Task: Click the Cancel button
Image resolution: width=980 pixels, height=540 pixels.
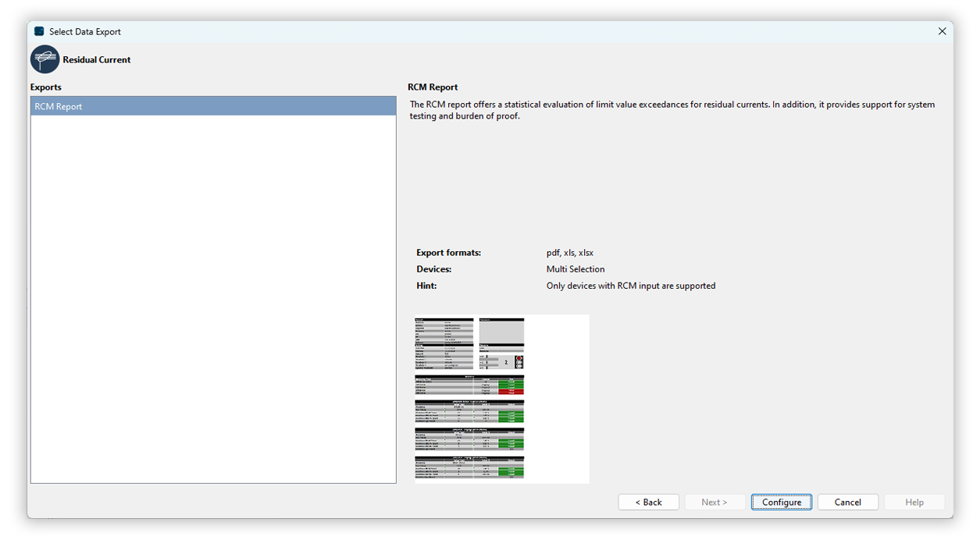Action: 847,503
